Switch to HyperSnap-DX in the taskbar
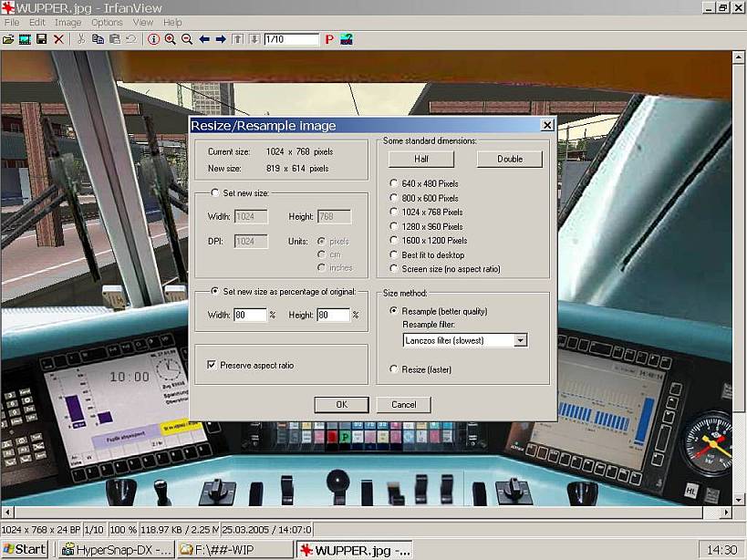Image resolution: width=747 pixels, height=560 pixels. (117, 550)
